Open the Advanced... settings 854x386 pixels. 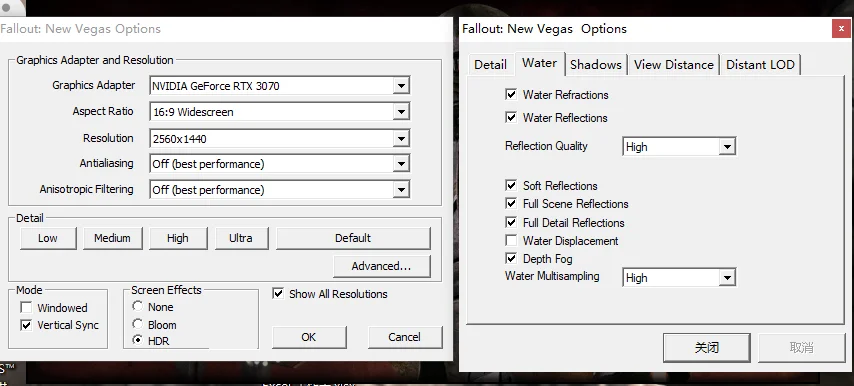tap(381, 266)
